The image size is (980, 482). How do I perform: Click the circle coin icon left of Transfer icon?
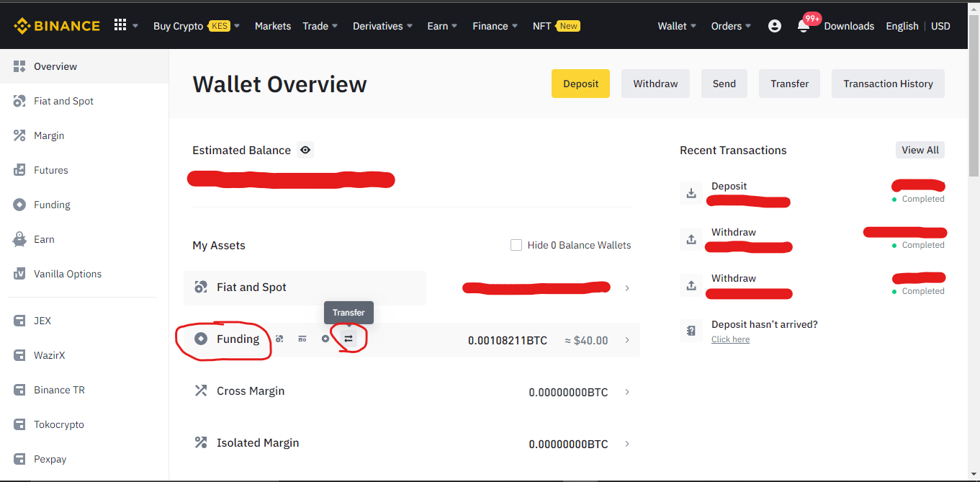(x=325, y=339)
